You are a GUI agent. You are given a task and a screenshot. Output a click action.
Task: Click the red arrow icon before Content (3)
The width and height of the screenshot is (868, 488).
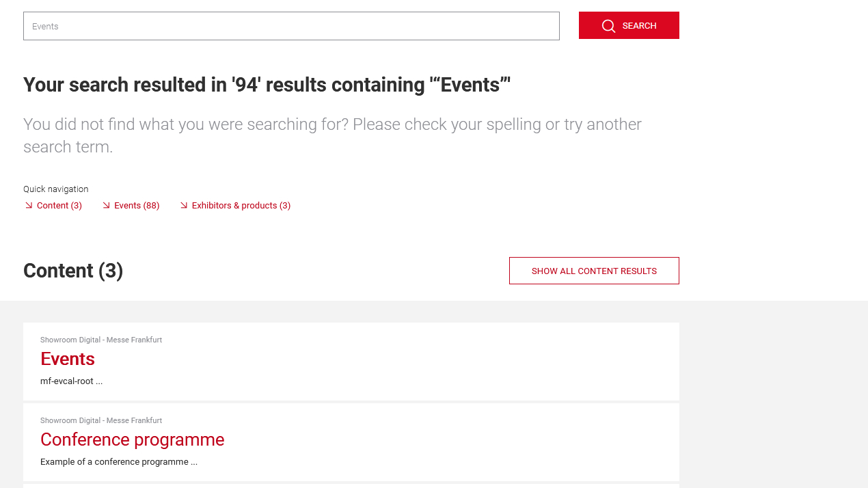coord(28,204)
